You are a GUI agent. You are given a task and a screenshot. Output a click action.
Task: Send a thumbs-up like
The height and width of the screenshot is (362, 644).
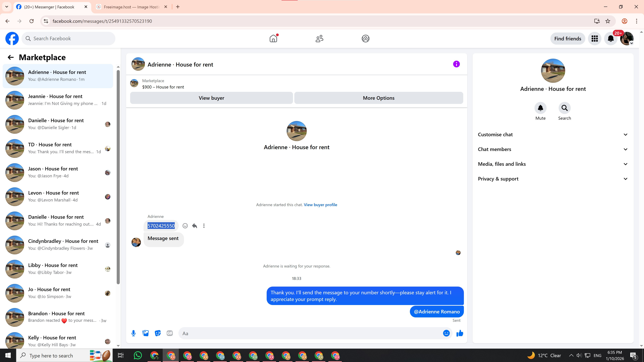(x=460, y=333)
